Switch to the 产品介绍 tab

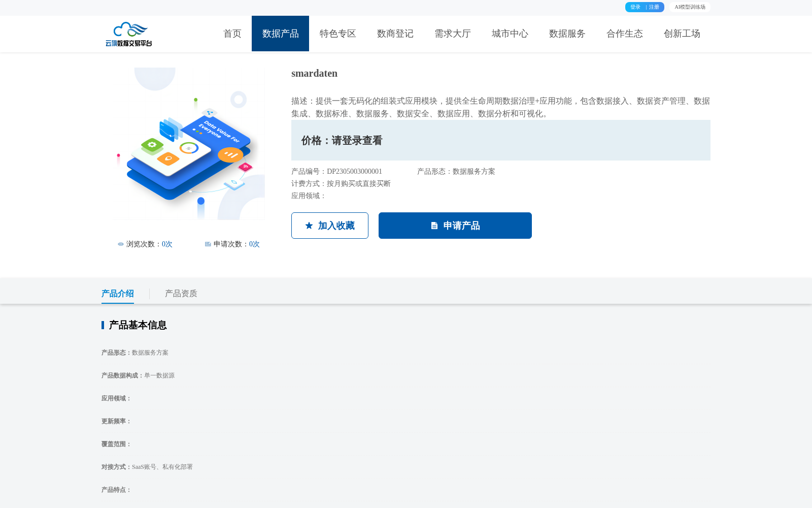click(x=118, y=294)
